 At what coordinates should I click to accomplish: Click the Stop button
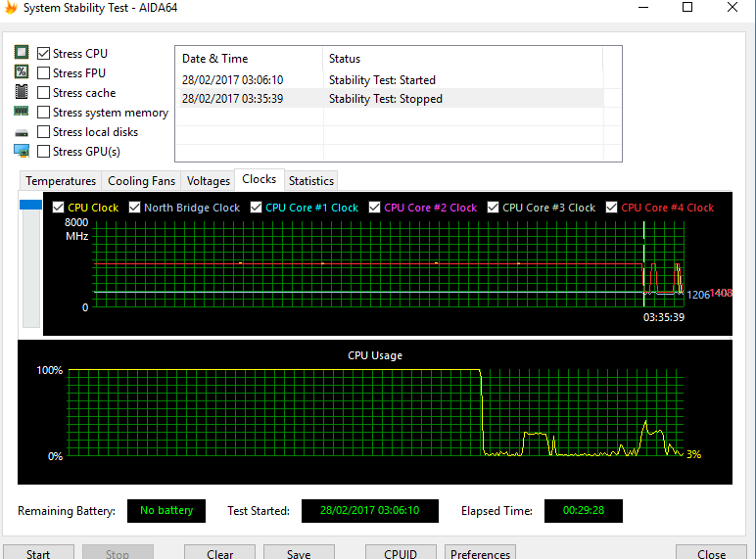tap(118, 553)
